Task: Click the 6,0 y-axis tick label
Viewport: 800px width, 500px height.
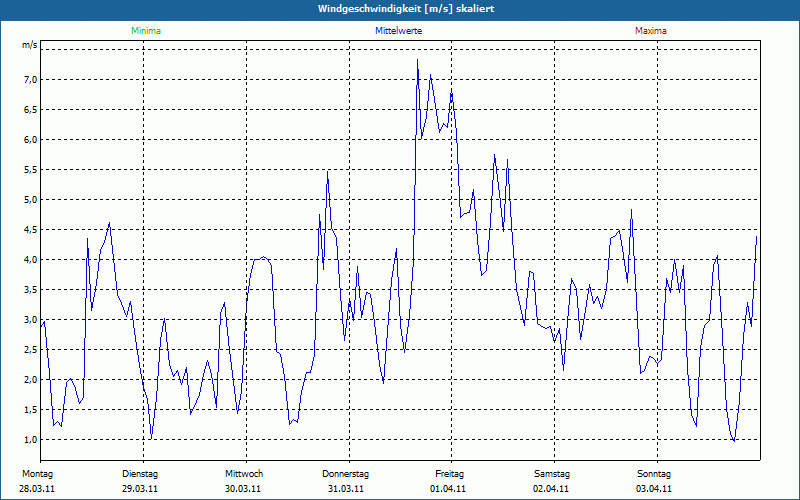Action: coord(30,140)
